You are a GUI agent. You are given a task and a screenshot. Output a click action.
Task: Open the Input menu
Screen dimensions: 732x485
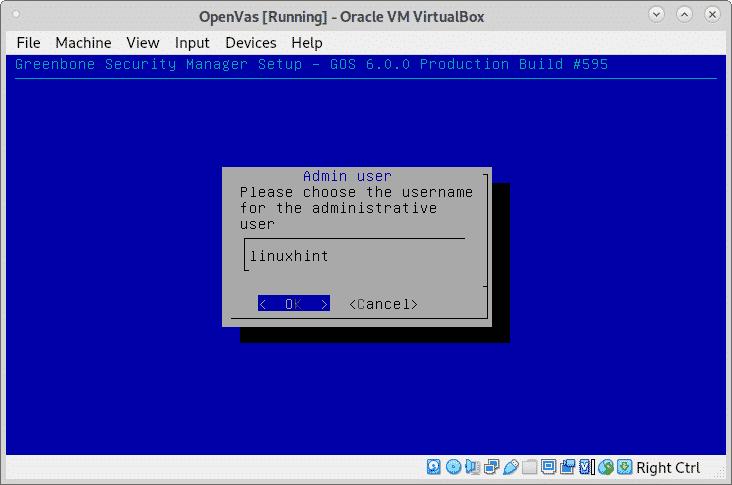[192, 43]
